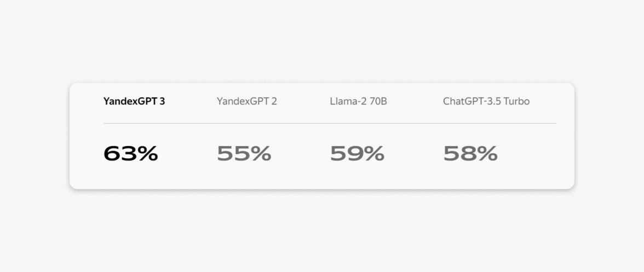Viewport: 644px width, 272px height.
Task: Click the 55% score value
Action: [244, 154]
